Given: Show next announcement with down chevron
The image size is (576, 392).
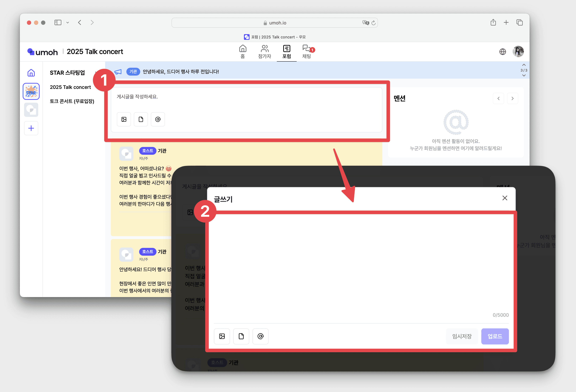Looking at the screenshot, I should click(x=524, y=75).
